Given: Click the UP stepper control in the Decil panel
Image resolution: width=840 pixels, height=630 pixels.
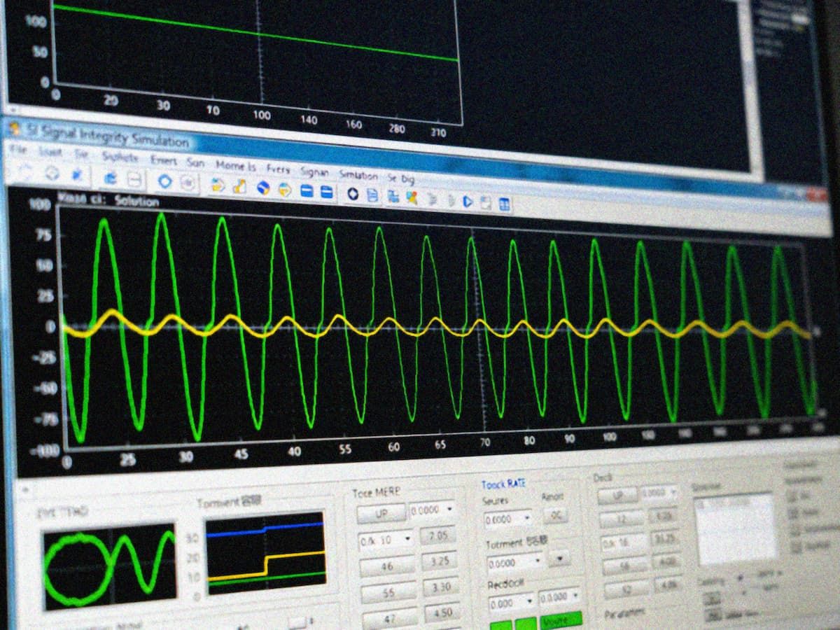Looking at the screenshot, I should (618, 496).
